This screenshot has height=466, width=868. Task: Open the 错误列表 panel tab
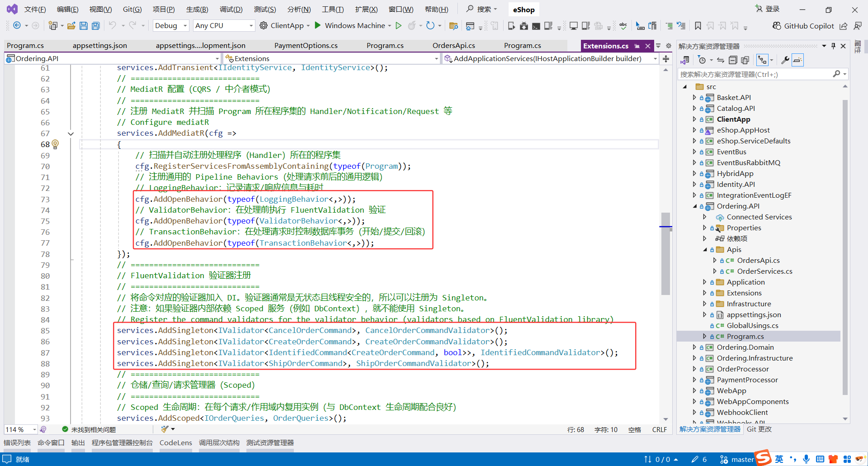click(17, 443)
